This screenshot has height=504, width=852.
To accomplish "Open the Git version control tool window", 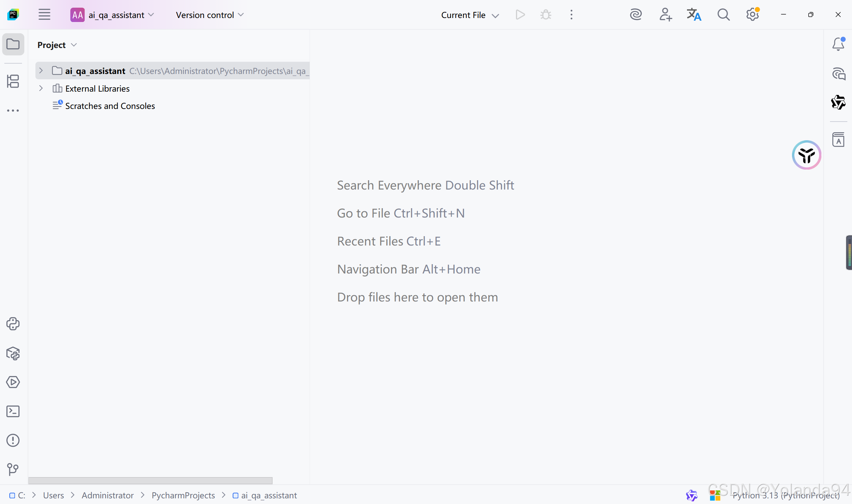I will point(13,470).
